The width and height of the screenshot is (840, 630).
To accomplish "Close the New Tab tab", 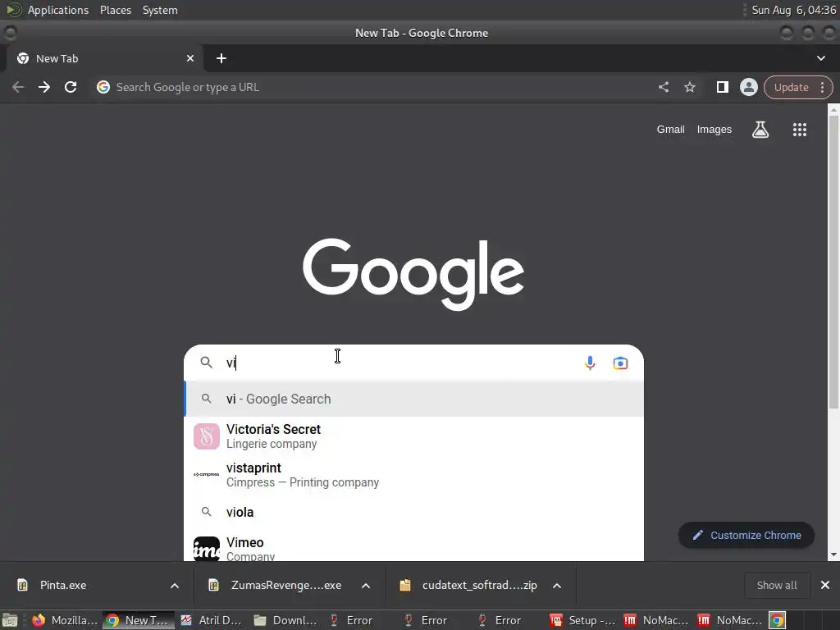I will 190,58.
